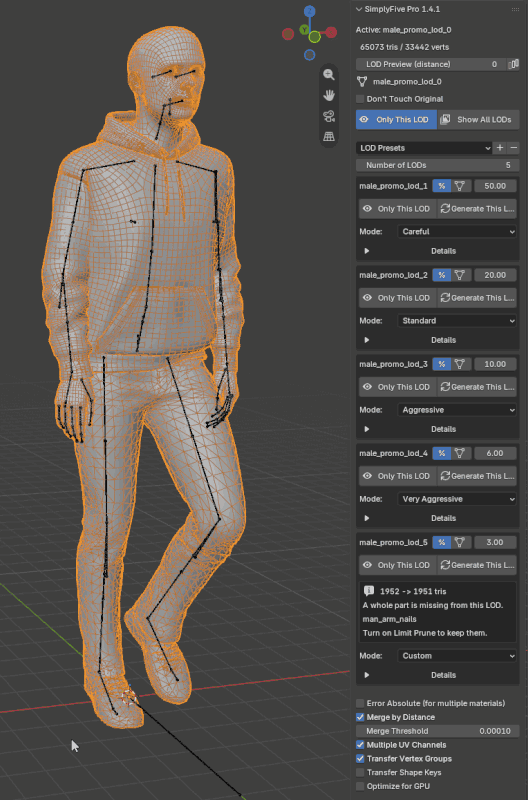Toggle percent mode for male_promo_lod_3
The width and height of the screenshot is (528, 800).
pyautogui.click(x=442, y=364)
